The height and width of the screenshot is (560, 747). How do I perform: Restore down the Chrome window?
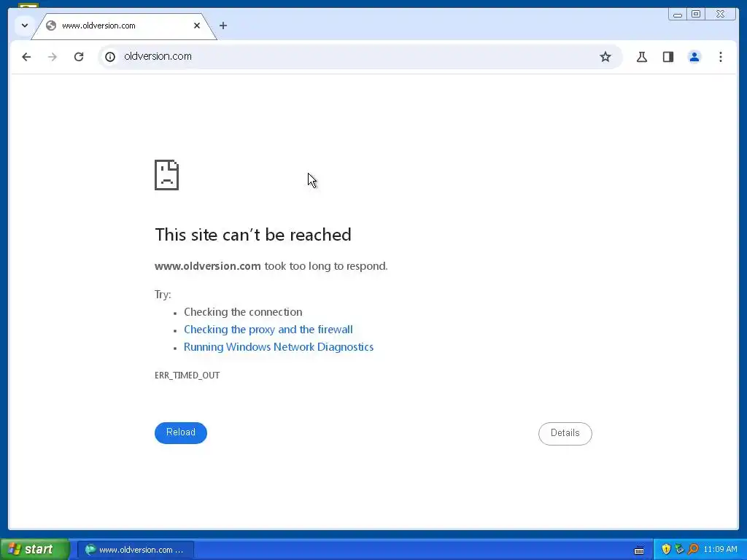(x=696, y=15)
